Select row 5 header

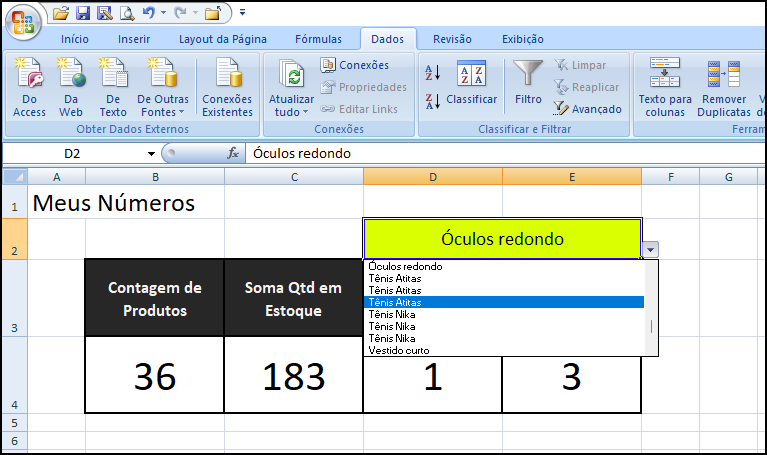tap(15, 423)
